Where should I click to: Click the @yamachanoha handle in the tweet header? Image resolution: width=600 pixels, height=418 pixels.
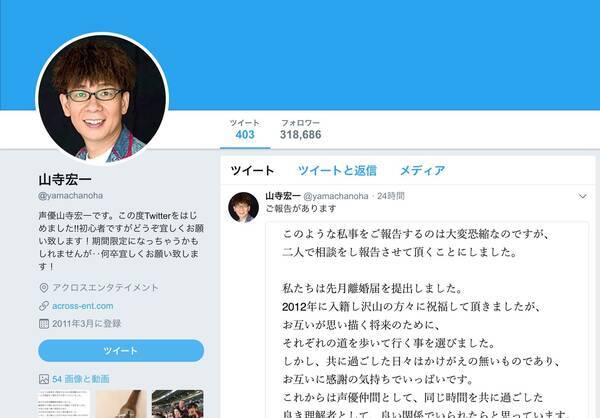tap(336, 196)
